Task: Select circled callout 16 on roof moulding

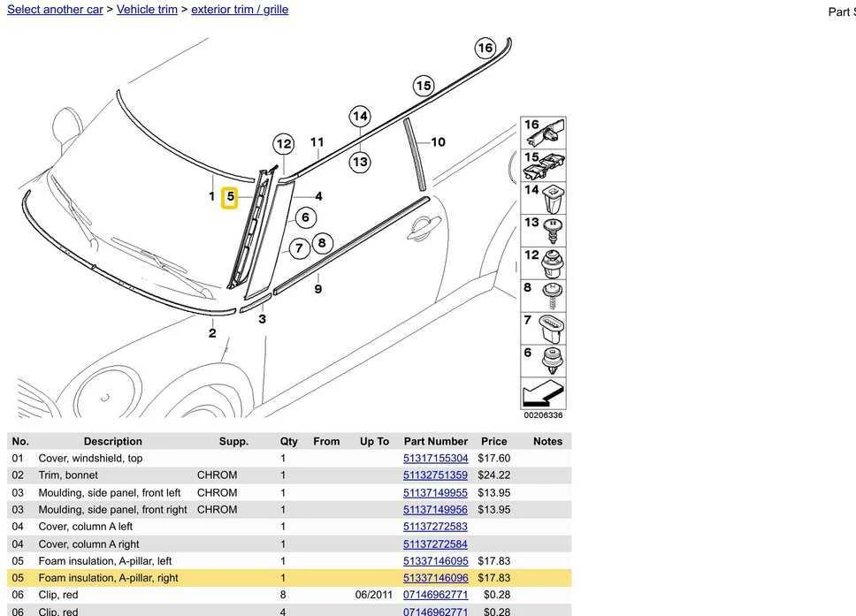Action: tap(485, 48)
